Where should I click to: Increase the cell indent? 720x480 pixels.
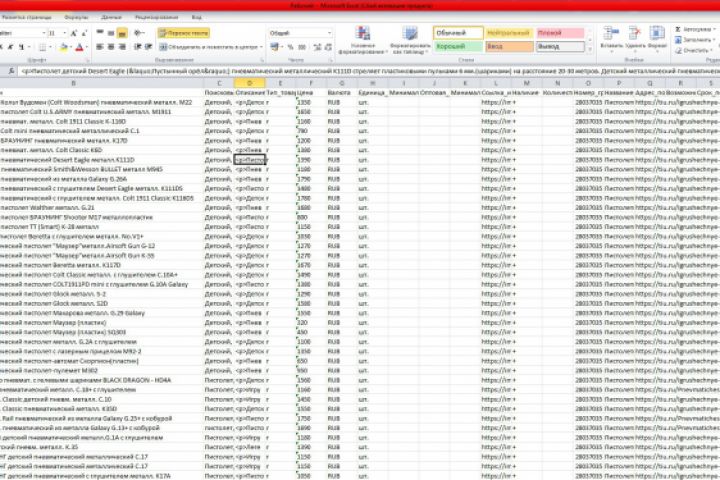coord(148,47)
